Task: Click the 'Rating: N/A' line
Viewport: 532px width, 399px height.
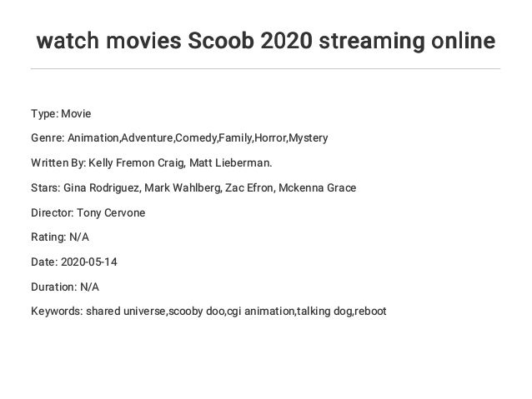Action: pyautogui.click(x=60, y=237)
